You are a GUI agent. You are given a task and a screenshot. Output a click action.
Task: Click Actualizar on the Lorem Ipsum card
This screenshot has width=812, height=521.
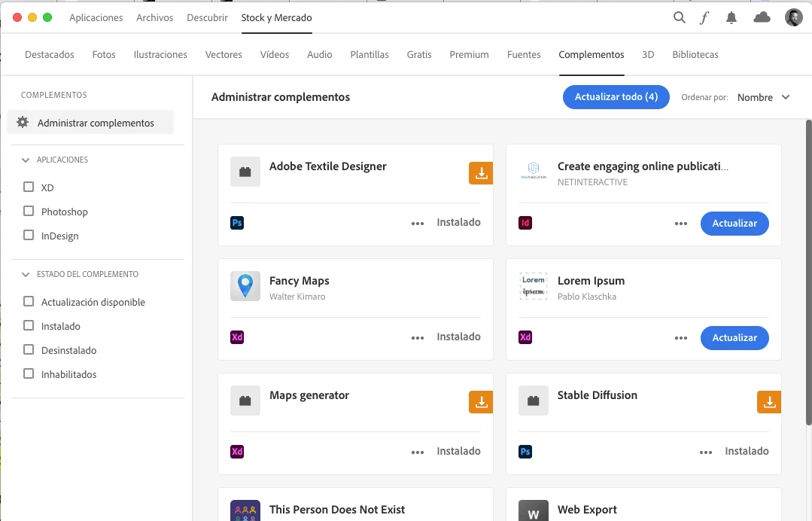(x=734, y=337)
